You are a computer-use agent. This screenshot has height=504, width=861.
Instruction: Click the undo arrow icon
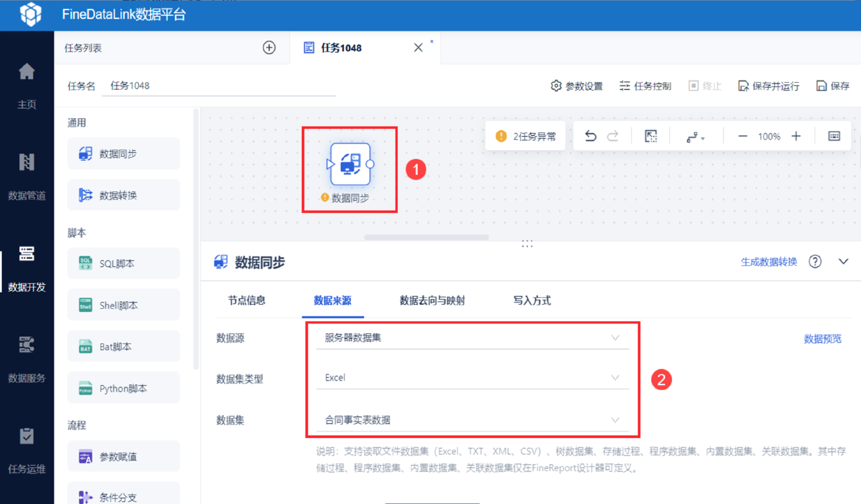pyautogui.click(x=591, y=136)
